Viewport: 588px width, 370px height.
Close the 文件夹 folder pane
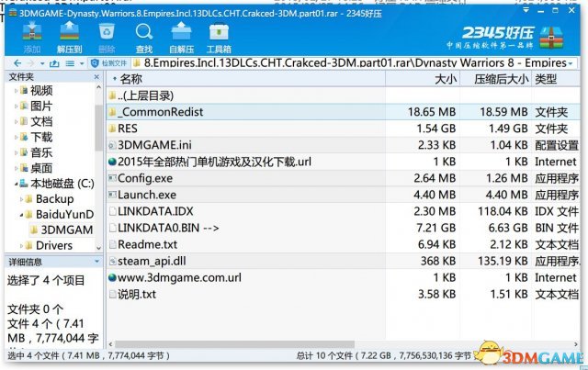click(96, 76)
